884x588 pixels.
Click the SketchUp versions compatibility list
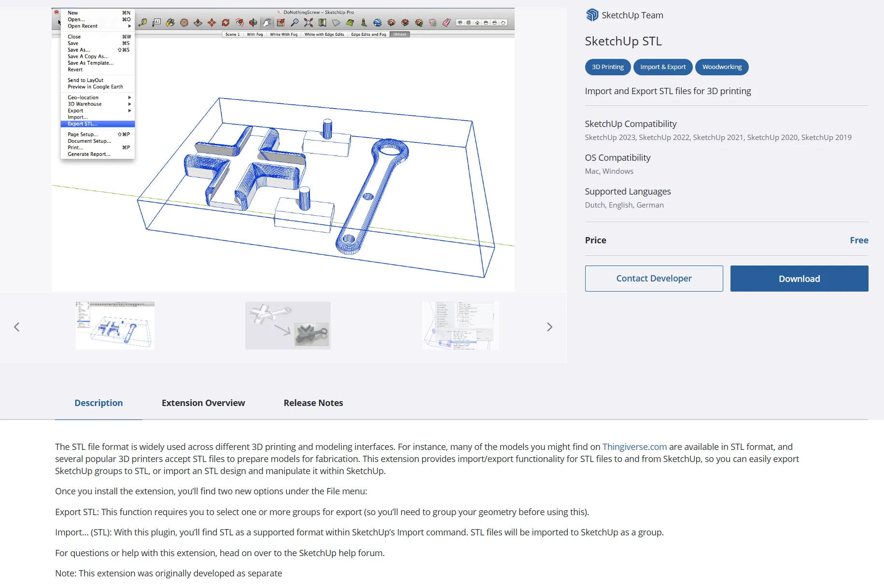718,138
